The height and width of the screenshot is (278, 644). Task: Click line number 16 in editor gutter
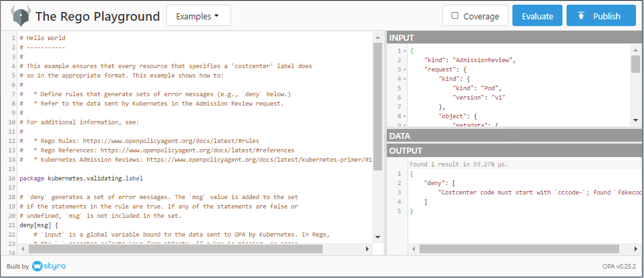click(x=12, y=178)
